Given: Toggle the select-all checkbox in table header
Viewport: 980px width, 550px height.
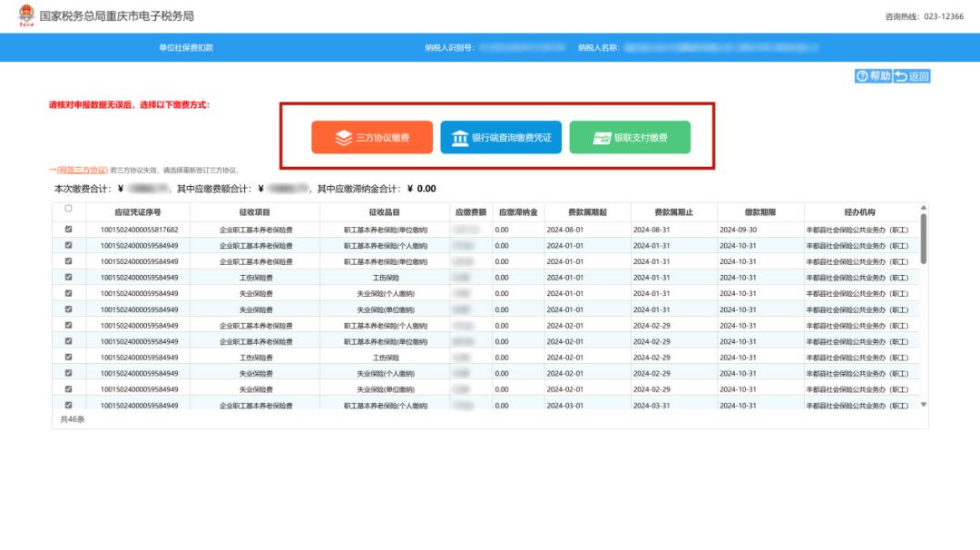Looking at the screenshot, I should tap(68, 209).
